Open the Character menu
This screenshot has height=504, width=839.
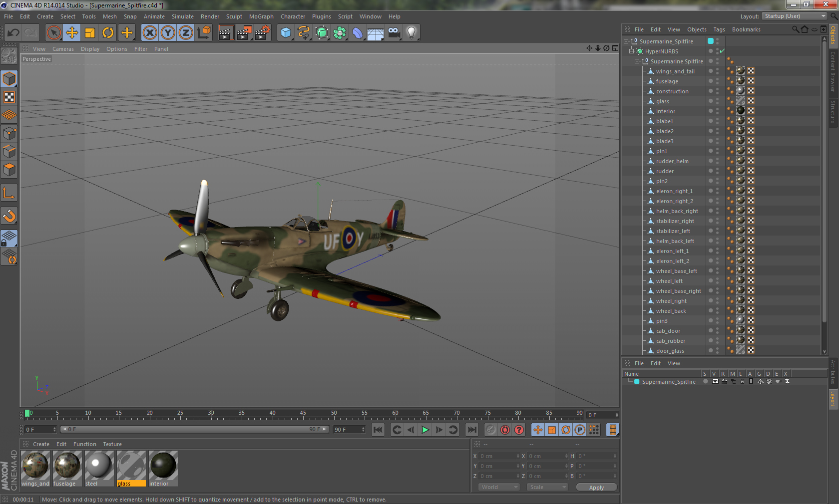click(x=293, y=16)
